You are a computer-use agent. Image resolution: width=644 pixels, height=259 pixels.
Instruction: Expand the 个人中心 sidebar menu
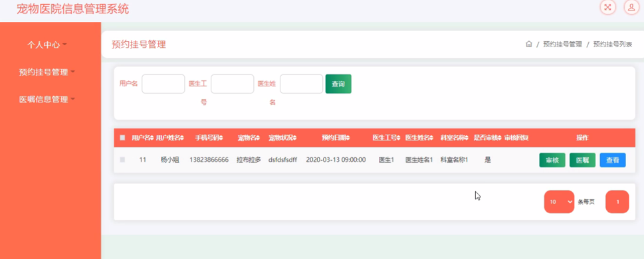tap(47, 44)
